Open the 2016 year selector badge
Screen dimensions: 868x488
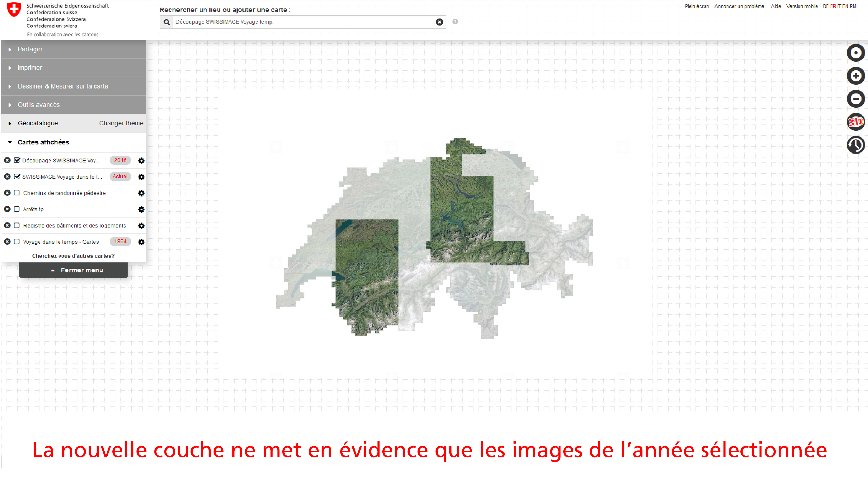click(120, 160)
